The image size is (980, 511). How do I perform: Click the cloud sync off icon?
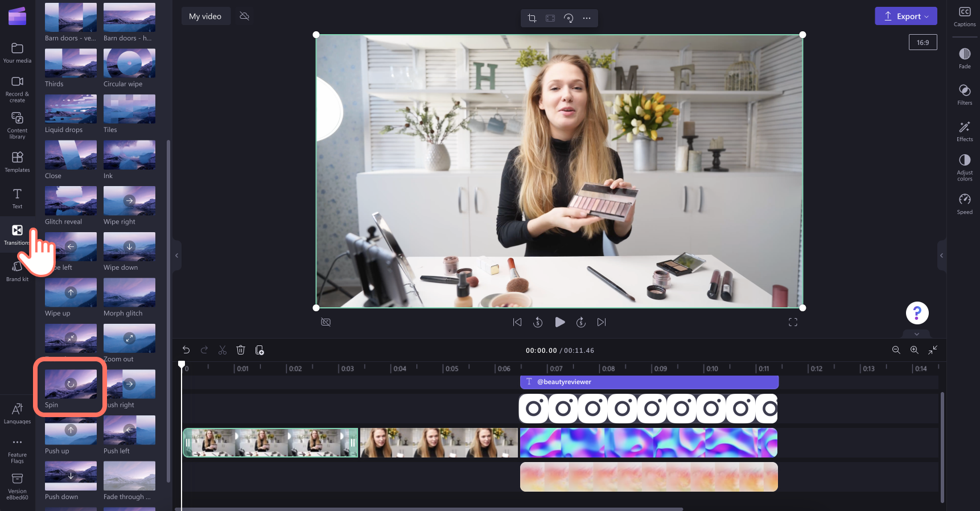pyautogui.click(x=245, y=16)
